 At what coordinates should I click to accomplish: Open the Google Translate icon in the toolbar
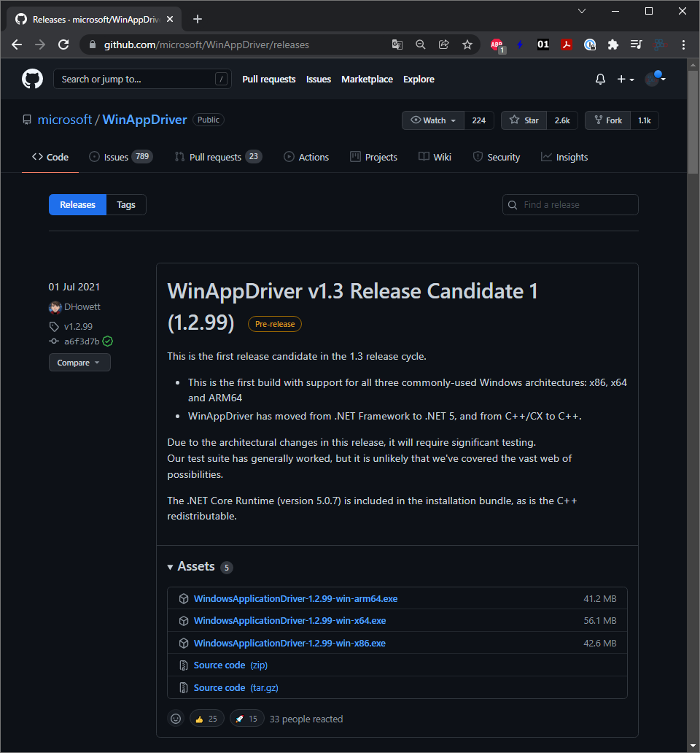pos(397,45)
